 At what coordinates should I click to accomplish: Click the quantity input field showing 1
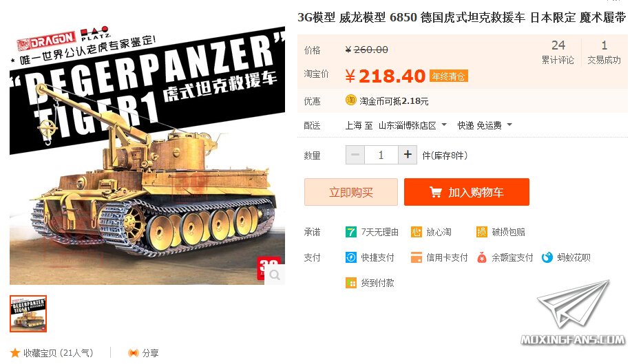tap(381, 155)
